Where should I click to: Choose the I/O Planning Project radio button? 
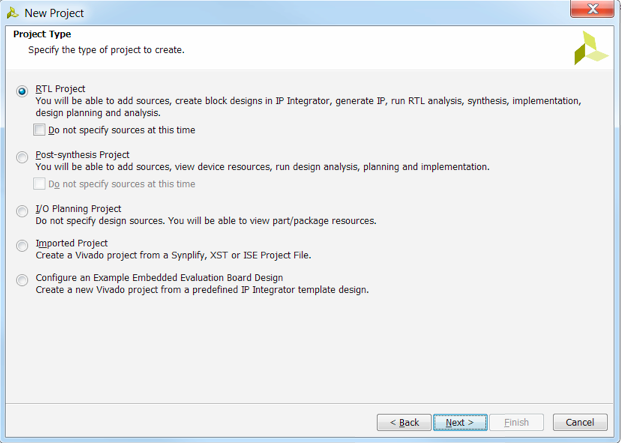[x=22, y=211]
